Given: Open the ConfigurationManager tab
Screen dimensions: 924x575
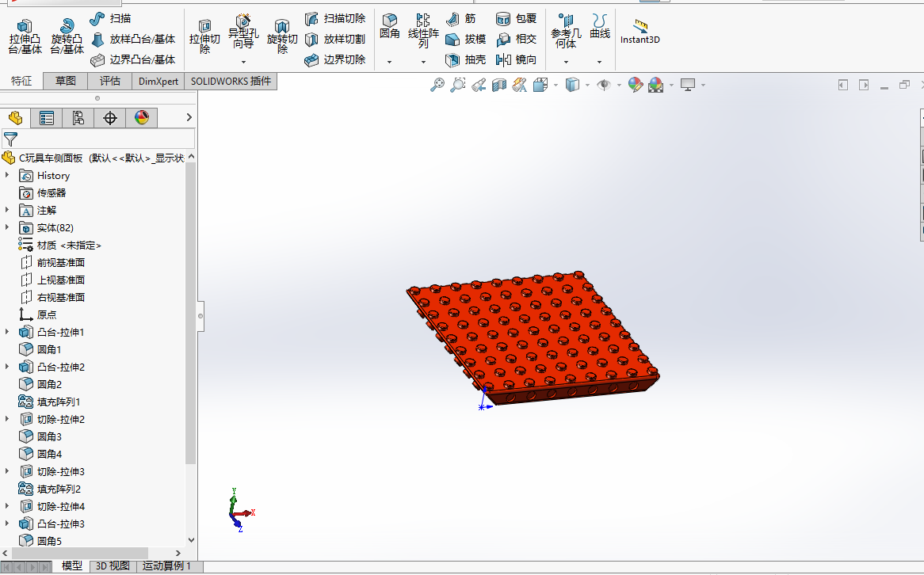Looking at the screenshot, I should 78,118.
